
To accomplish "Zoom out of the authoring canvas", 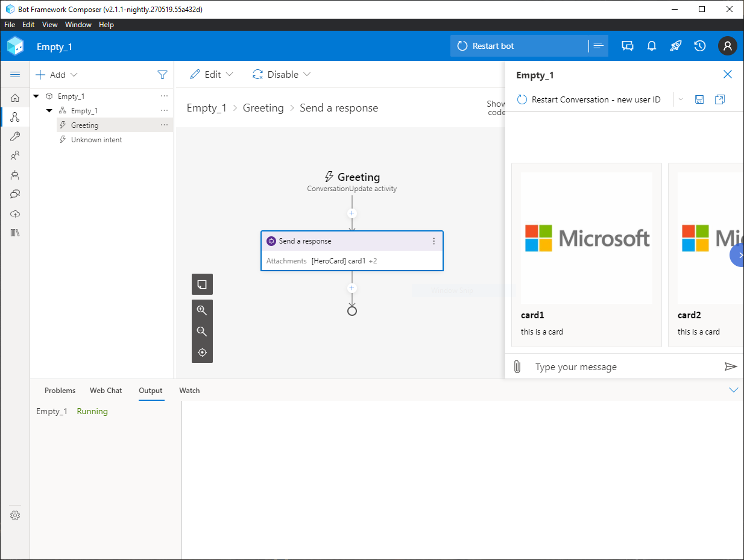I will (x=202, y=331).
